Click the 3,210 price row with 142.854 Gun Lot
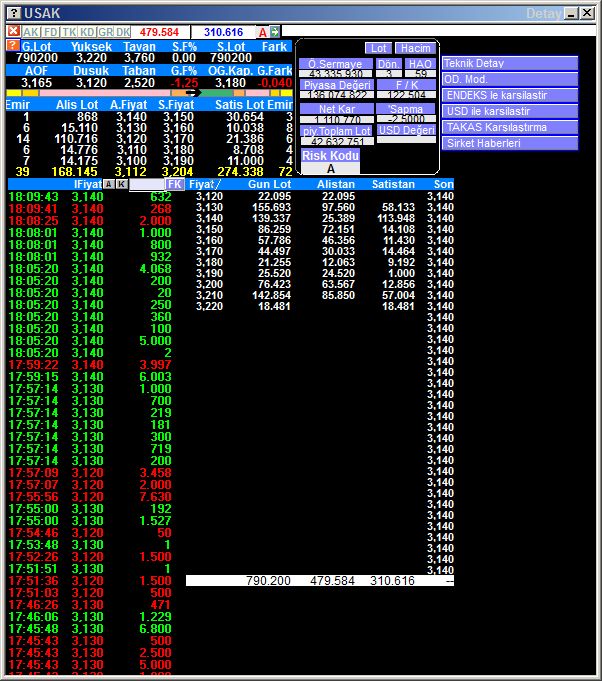The image size is (602, 681). point(320,295)
